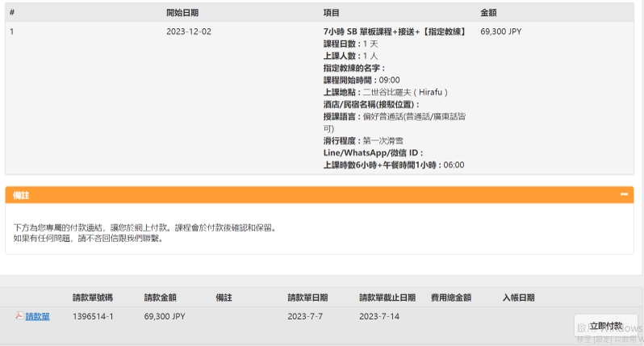Click the # column header
Viewport: 644px width, 346px height.
[x=12, y=12]
